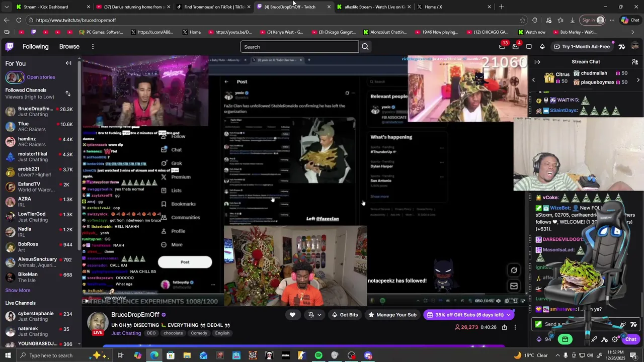Screen dimensions: 644x362
Task: Open AlveusSanctuary channel in sidebar
Action: (39, 262)
